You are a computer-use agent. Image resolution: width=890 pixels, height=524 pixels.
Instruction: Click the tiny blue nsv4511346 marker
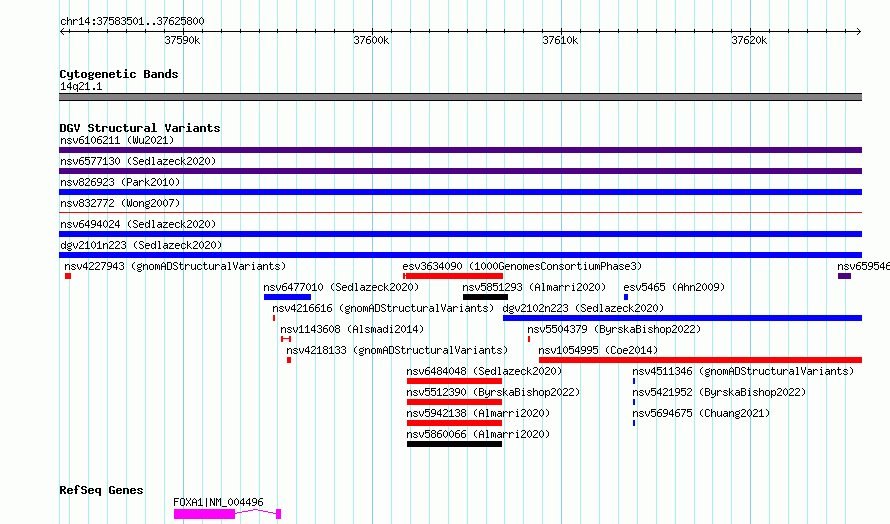tap(634, 381)
